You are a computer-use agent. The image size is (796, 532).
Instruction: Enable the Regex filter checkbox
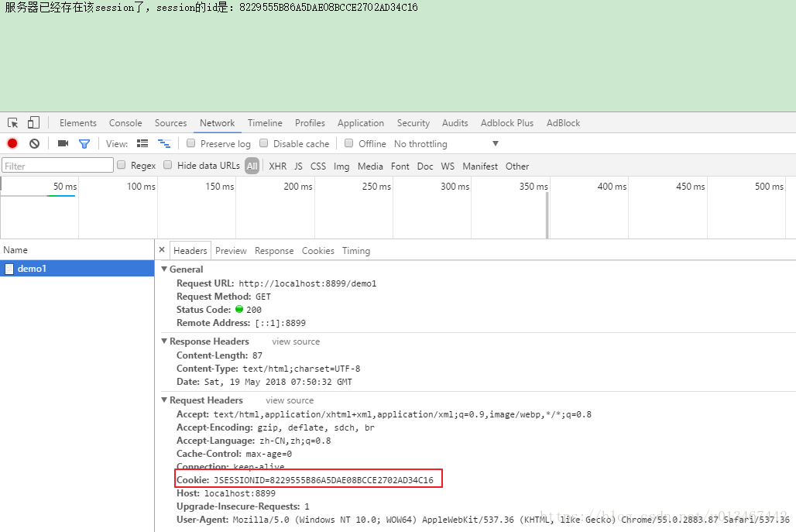tap(122, 164)
